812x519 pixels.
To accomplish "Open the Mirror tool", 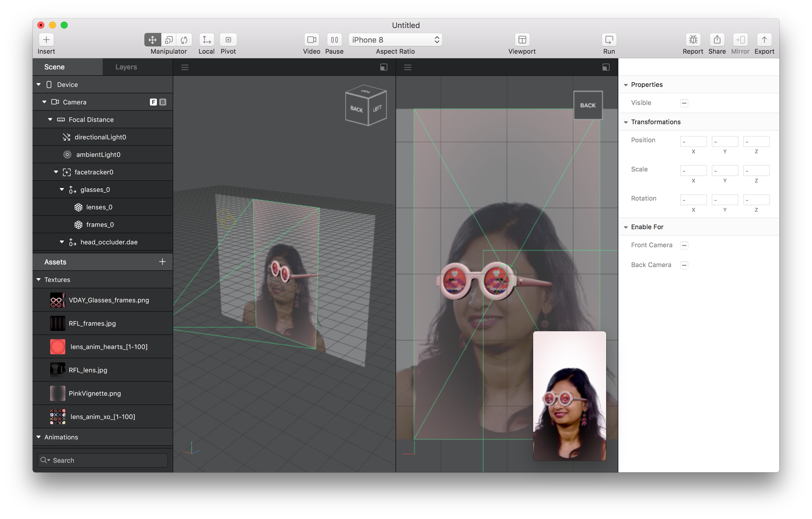I will tap(741, 39).
